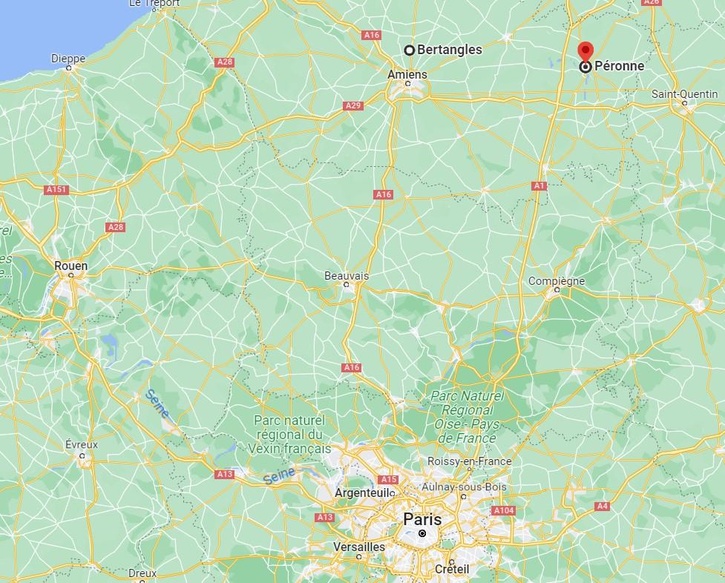
Task: Click the Parc naturel régional du Vexin français label
Action: [289, 435]
